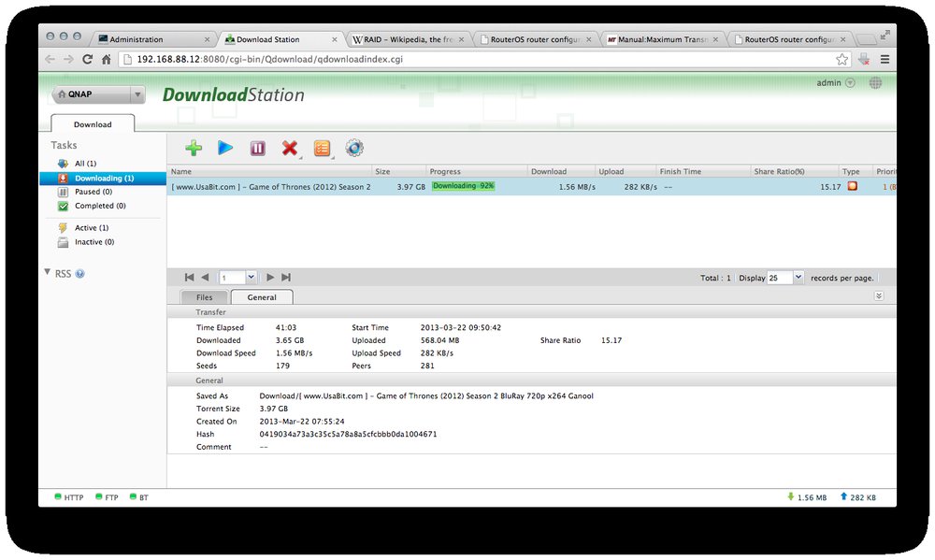Open the new tab button
This screenshot has width=935, height=560.
[x=866, y=39]
